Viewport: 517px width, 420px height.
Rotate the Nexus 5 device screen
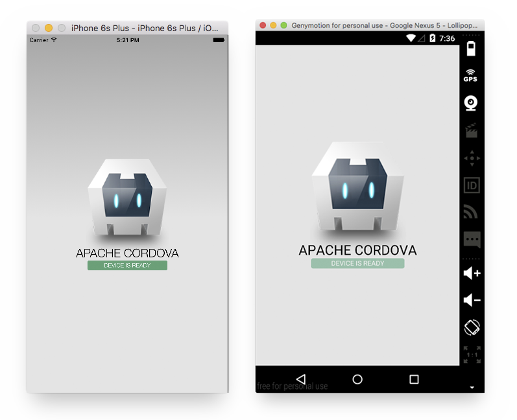(x=472, y=327)
